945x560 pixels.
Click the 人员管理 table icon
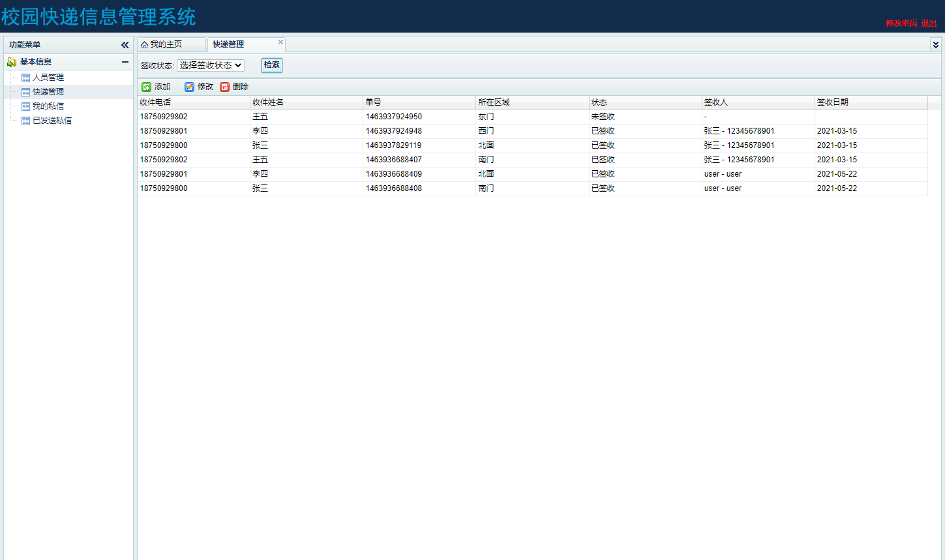(26, 78)
